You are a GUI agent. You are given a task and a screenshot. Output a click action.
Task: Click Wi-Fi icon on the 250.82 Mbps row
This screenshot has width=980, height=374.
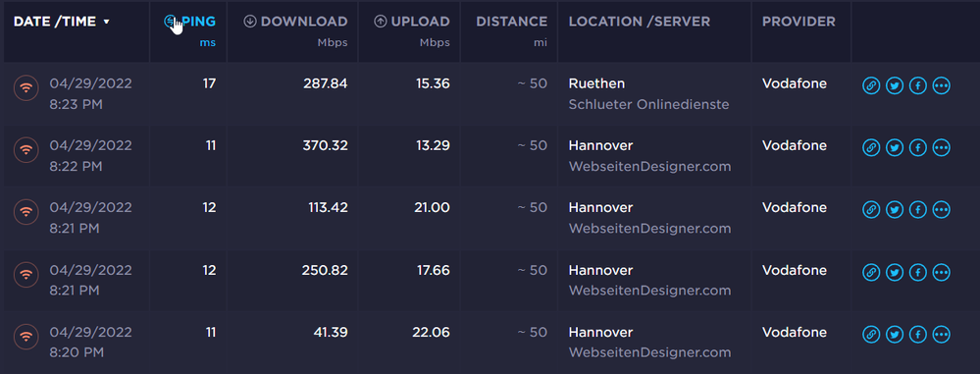coord(26,274)
